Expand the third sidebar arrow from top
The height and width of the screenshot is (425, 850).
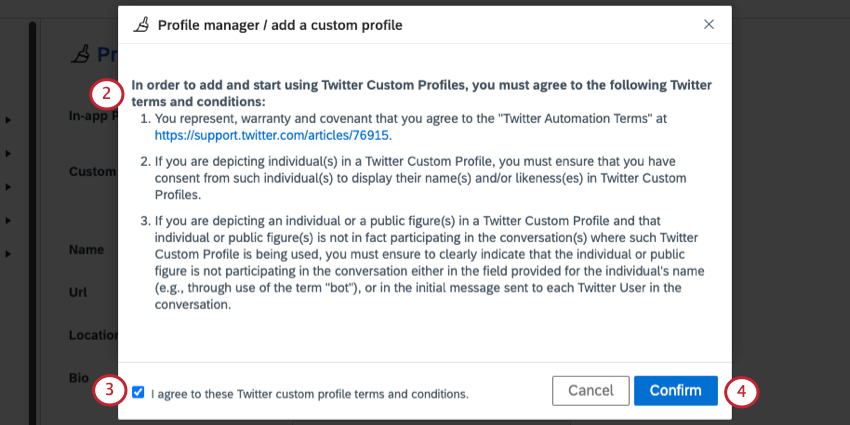point(8,187)
